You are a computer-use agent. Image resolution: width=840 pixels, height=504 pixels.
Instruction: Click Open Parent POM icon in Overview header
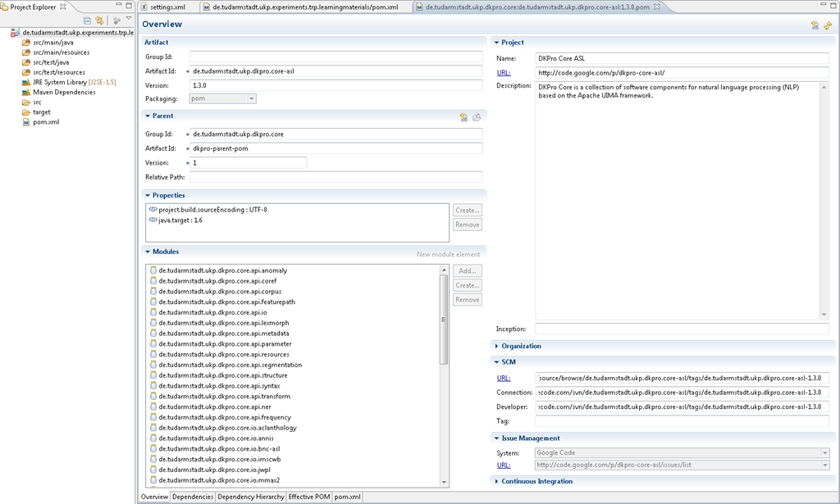pos(815,25)
